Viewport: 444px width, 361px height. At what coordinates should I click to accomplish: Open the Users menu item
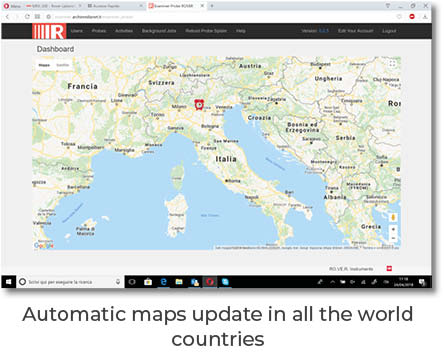(77, 31)
